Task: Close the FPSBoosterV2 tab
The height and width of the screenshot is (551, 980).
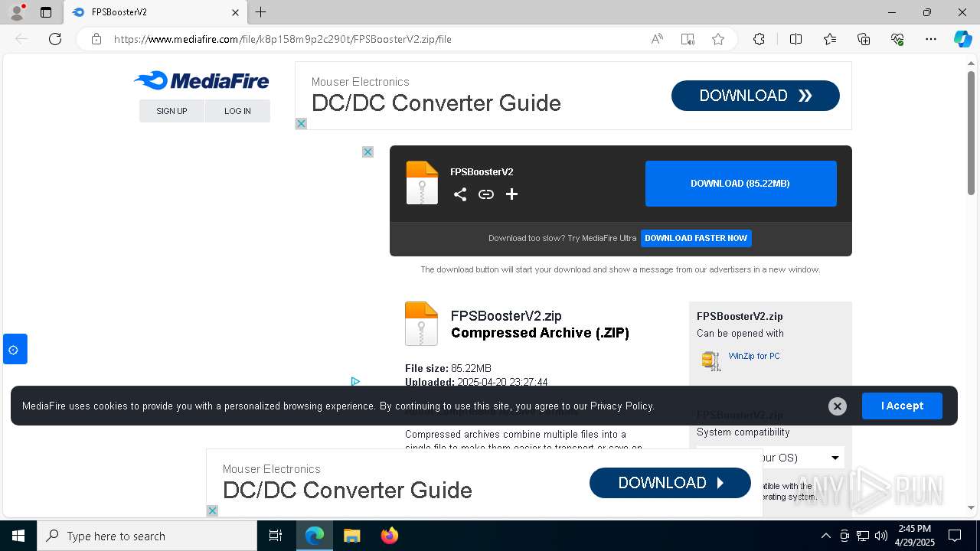Action: (236, 12)
